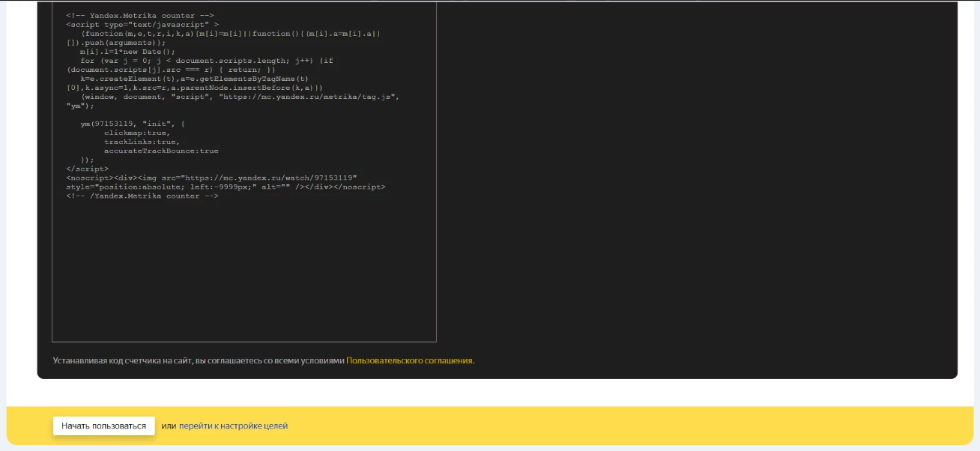Click the closing "/Yandex.Metrika counter" comment line
The image size is (980, 451).
point(142,196)
